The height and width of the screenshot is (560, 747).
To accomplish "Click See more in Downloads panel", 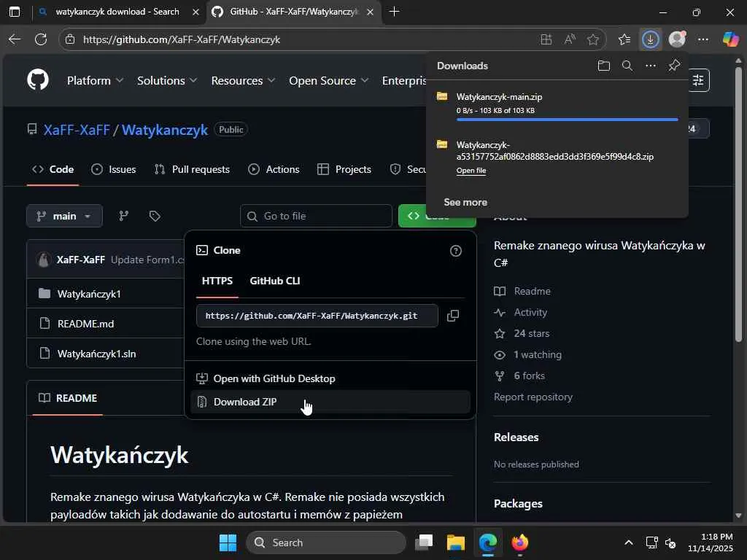I will click(x=465, y=203).
